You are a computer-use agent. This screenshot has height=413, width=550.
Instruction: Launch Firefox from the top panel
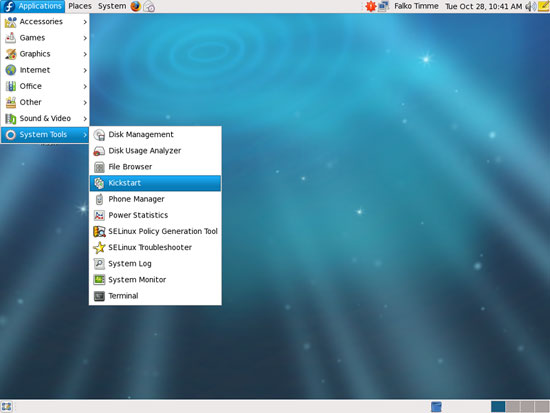click(135, 6)
